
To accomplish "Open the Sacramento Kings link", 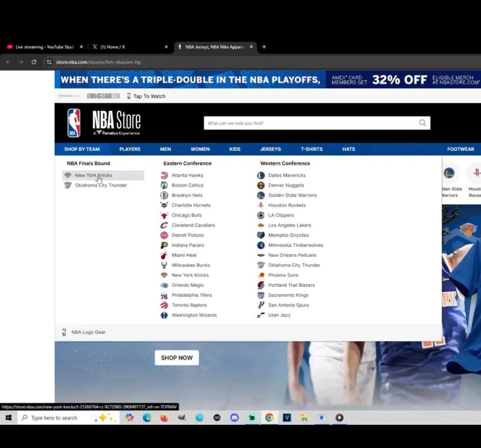I will (x=288, y=295).
